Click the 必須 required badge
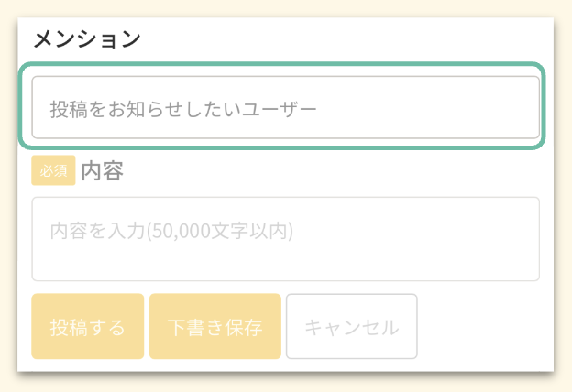The height and width of the screenshot is (392, 572). 53,170
